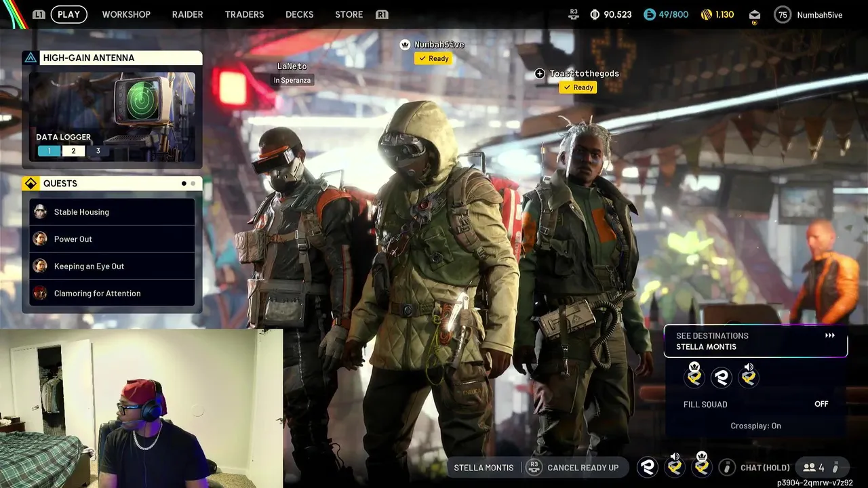Click Numbah5ive's Ready status badge
The height and width of the screenshot is (488, 868).
tap(433, 58)
